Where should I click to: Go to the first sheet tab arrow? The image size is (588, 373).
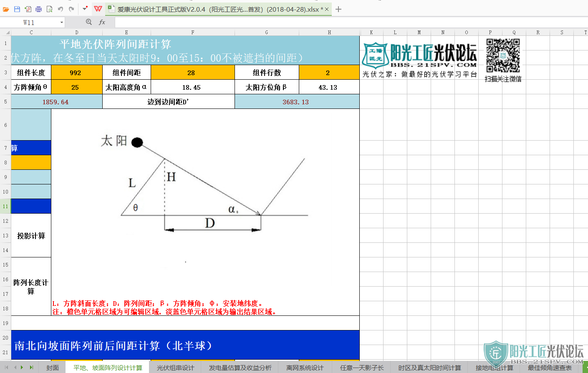tap(6, 368)
